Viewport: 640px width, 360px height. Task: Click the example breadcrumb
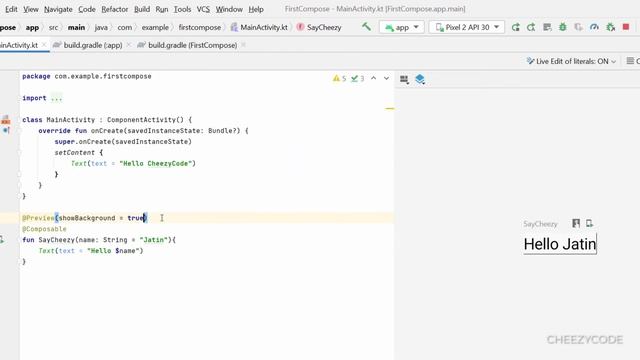[155, 27]
